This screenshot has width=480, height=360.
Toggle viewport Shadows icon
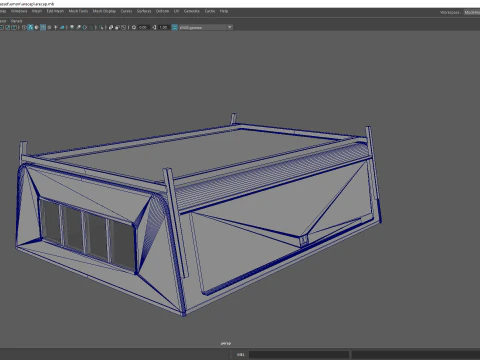click(x=62, y=27)
